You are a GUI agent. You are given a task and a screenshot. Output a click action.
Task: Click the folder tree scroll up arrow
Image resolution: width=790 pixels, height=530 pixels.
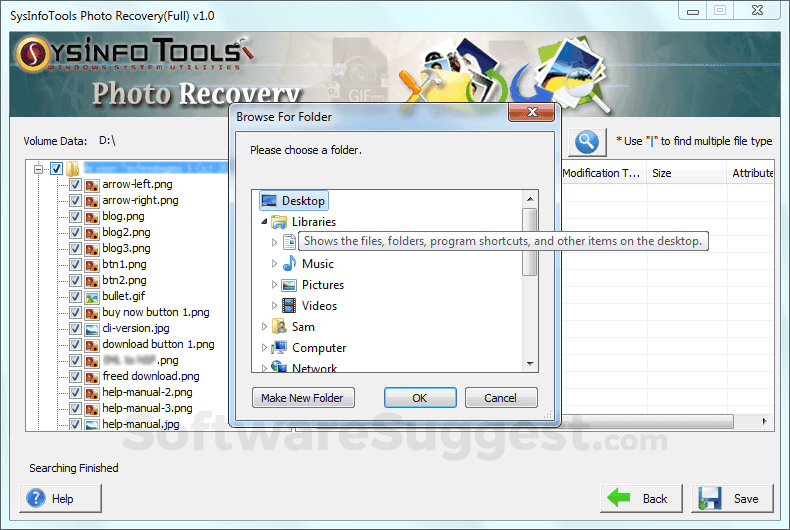tap(530, 199)
